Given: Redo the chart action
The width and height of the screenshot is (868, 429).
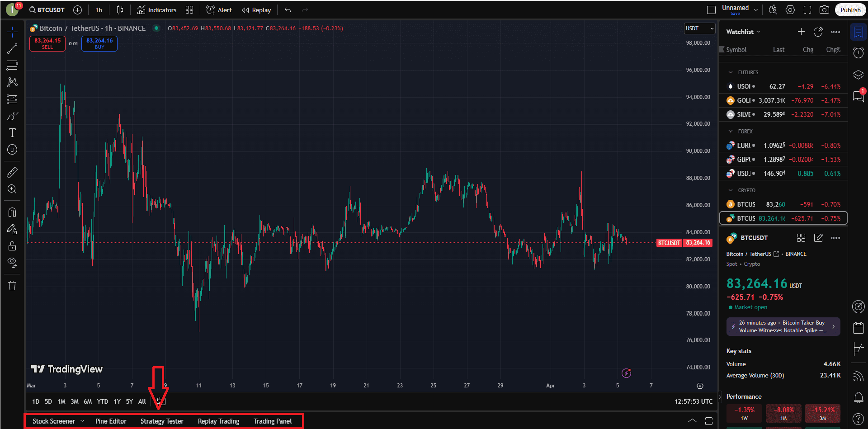Looking at the screenshot, I should (x=305, y=10).
